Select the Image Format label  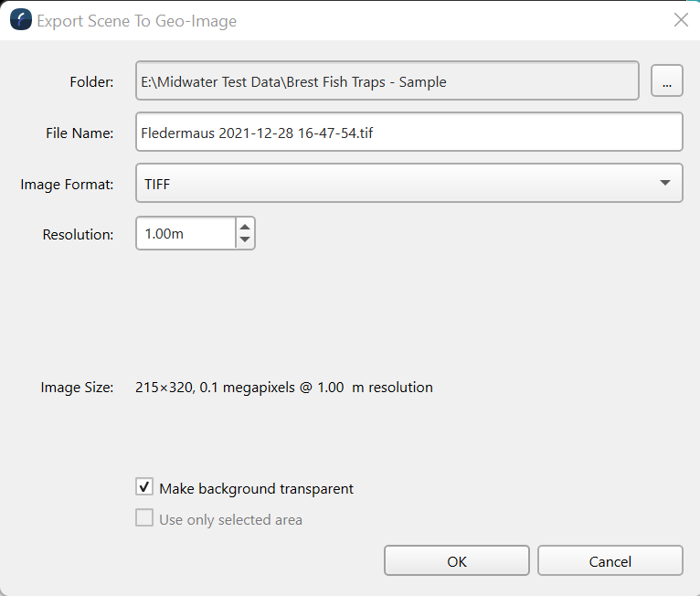(67, 185)
